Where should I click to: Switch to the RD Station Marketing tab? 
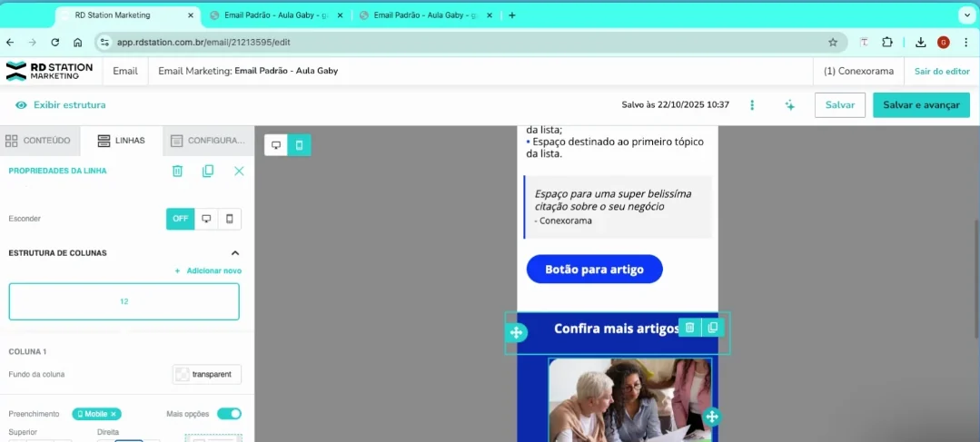127,15
